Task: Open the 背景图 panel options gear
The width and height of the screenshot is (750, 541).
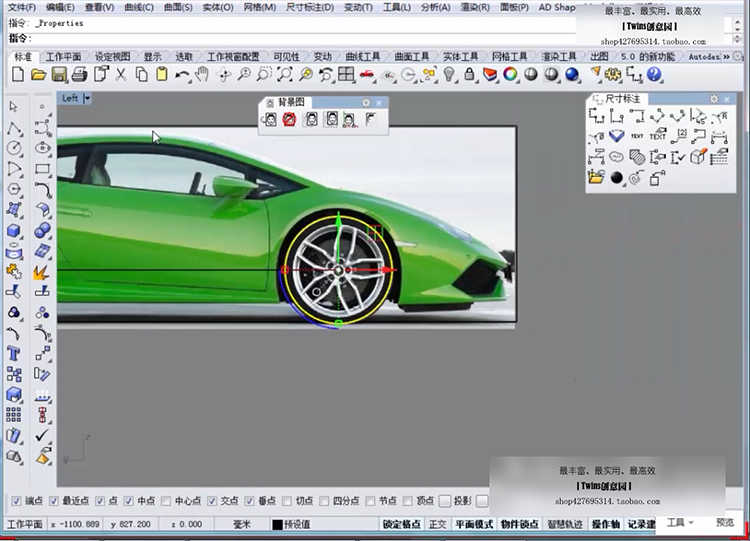Action: [366, 102]
